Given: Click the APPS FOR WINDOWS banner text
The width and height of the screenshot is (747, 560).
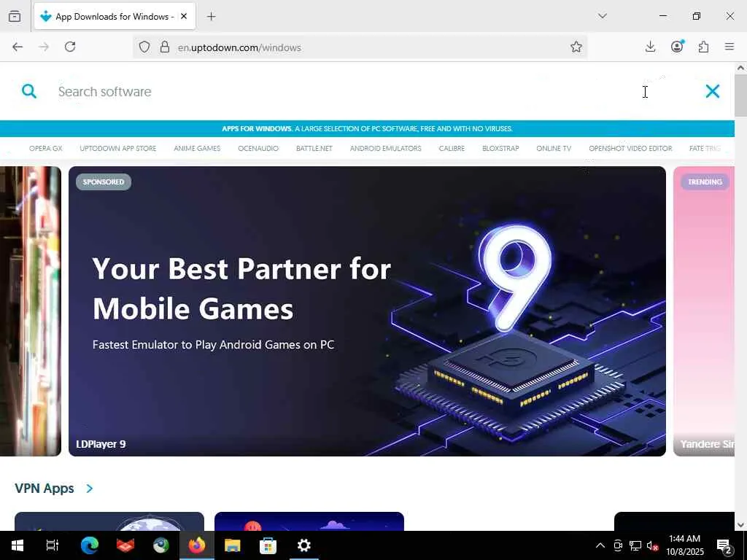Looking at the screenshot, I should (368, 128).
